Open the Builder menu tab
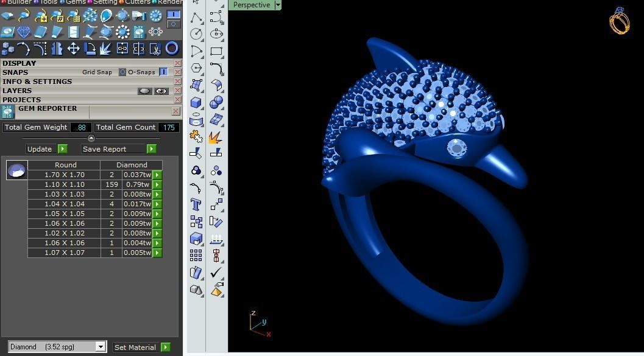This screenshot has height=356, width=644. click(x=17, y=2)
